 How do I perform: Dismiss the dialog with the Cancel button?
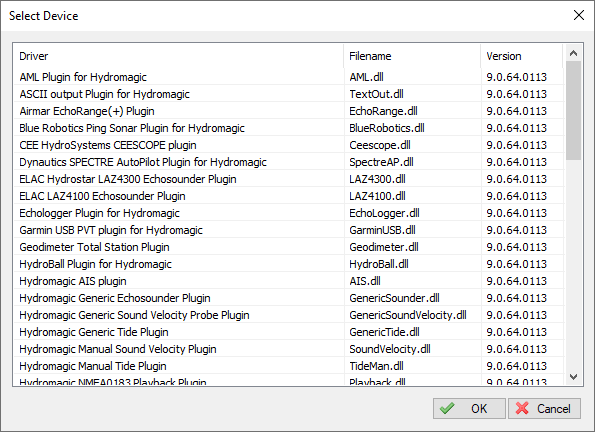point(544,408)
